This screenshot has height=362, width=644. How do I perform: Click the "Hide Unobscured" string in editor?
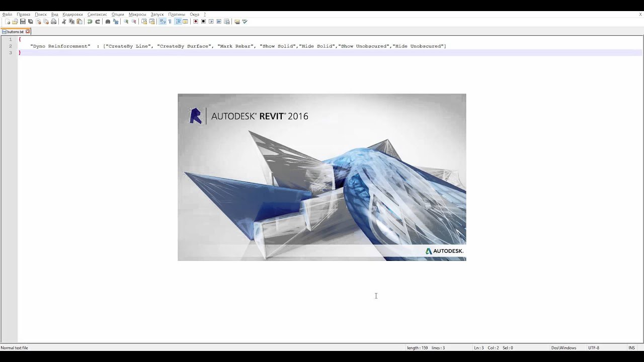[418, 46]
